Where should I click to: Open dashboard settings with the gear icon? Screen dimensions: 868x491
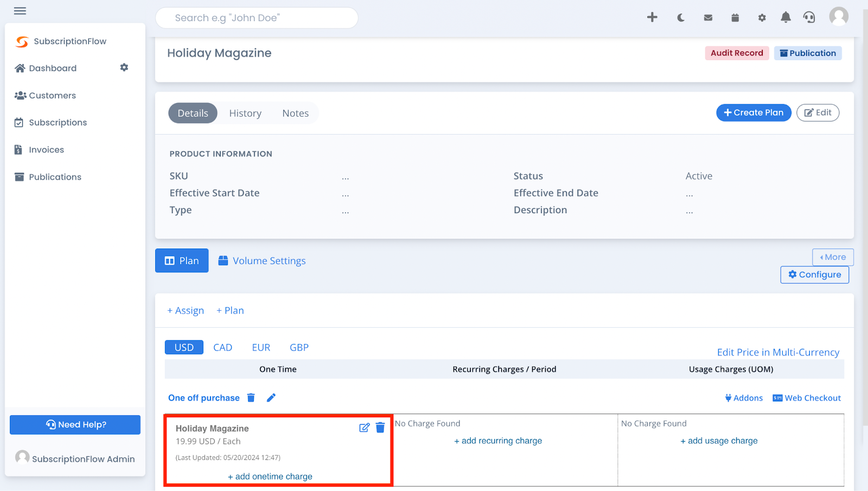pos(124,67)
